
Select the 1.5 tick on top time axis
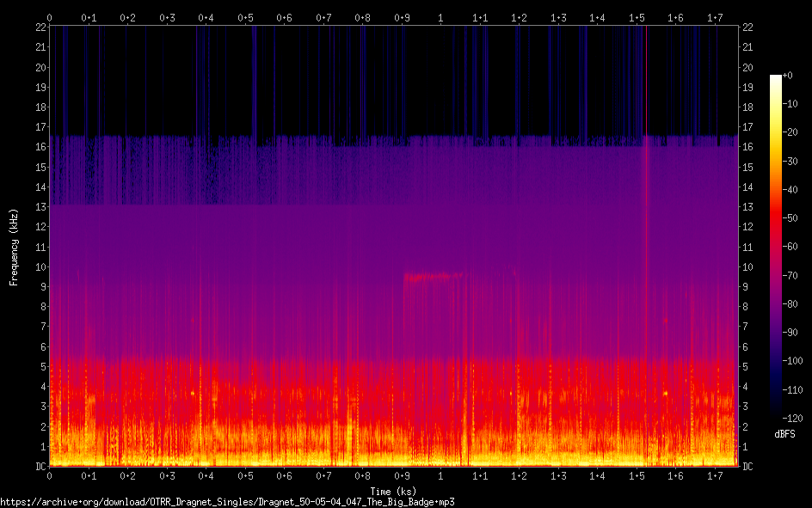coord(637,17)
